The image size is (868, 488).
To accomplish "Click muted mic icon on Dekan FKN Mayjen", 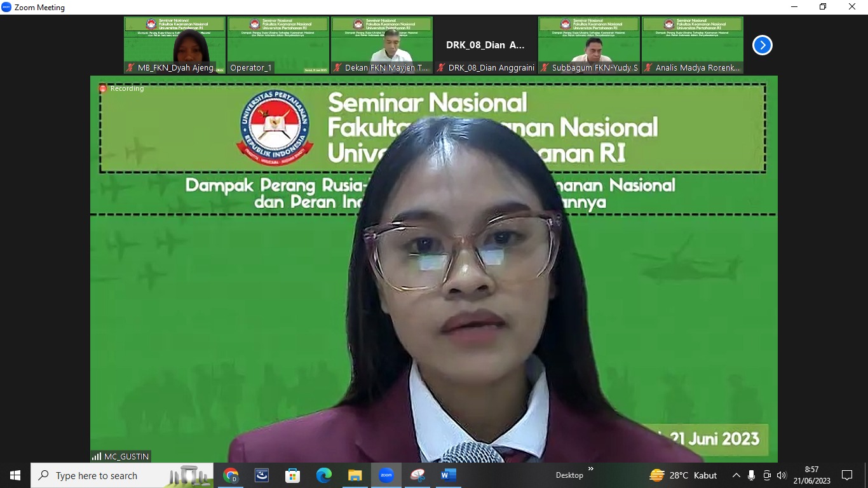I will 338,67.
